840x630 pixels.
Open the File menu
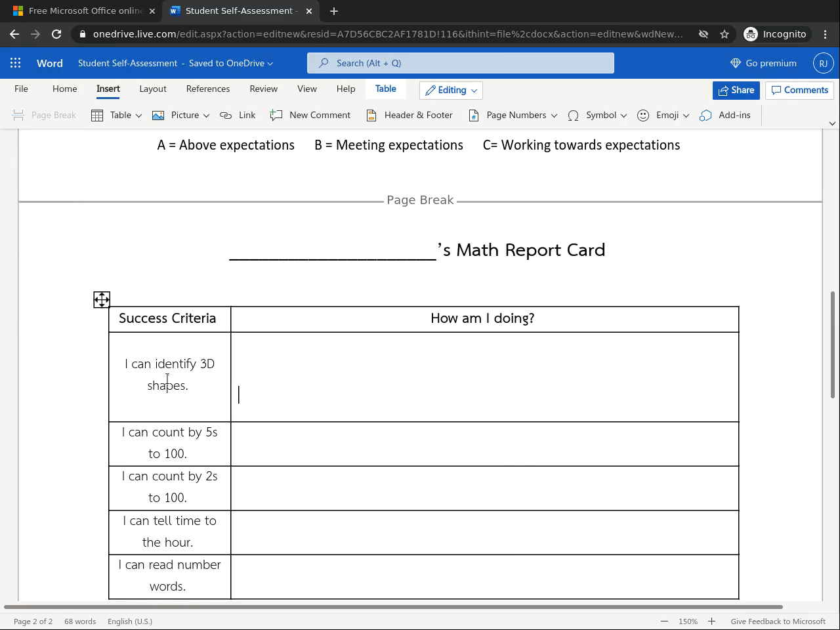coord(21,89)
